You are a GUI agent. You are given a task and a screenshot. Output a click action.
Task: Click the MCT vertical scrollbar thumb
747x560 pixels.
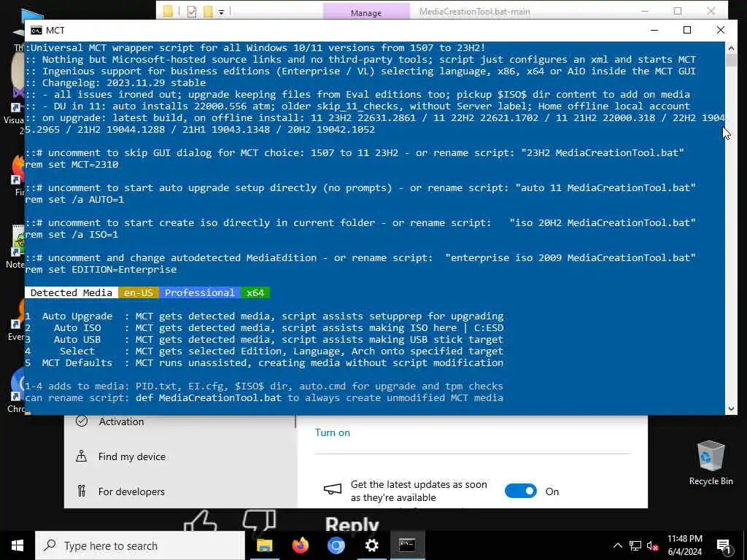pos(731,61)
